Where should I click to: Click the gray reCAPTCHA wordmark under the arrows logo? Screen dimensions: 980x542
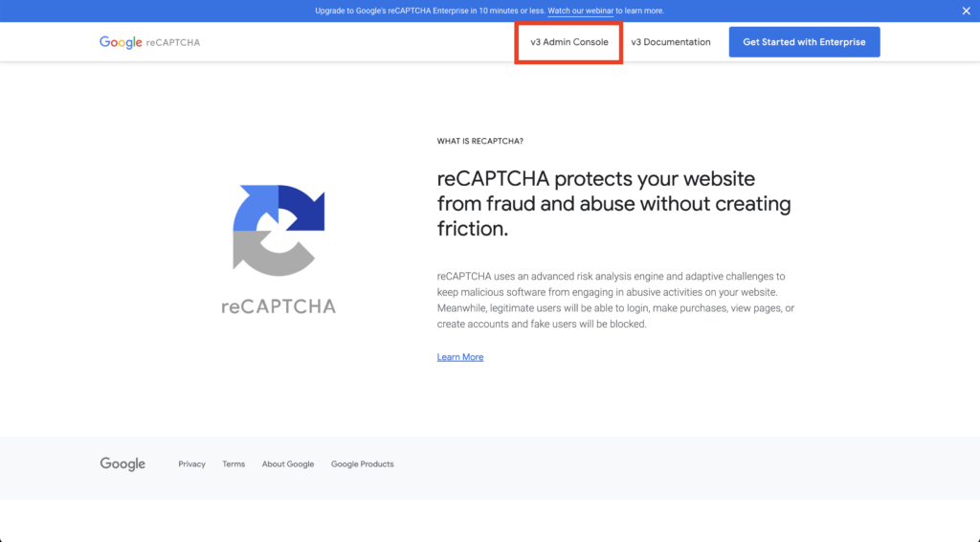[278, 306]
